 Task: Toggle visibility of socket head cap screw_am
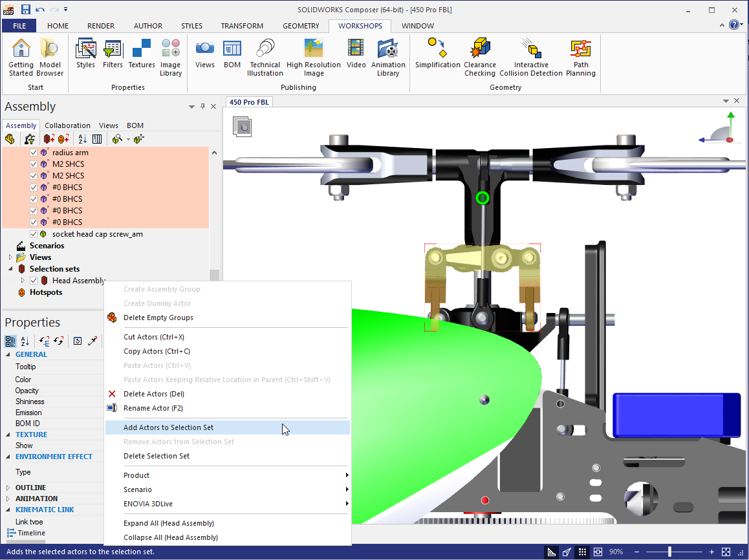point(34,234)
